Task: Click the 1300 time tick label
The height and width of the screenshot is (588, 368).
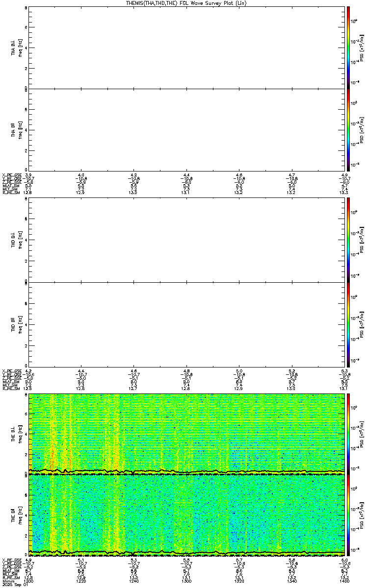Action: [186, 580]
